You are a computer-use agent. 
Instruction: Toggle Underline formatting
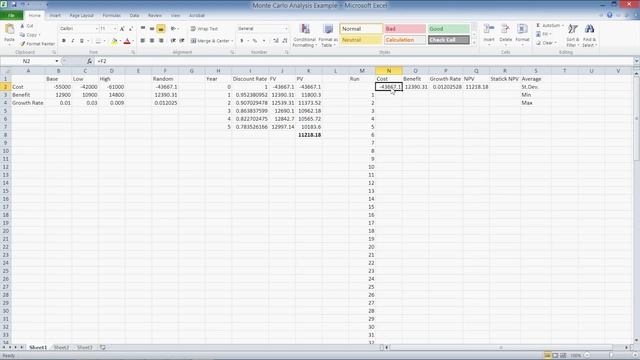tap(82, 41)
